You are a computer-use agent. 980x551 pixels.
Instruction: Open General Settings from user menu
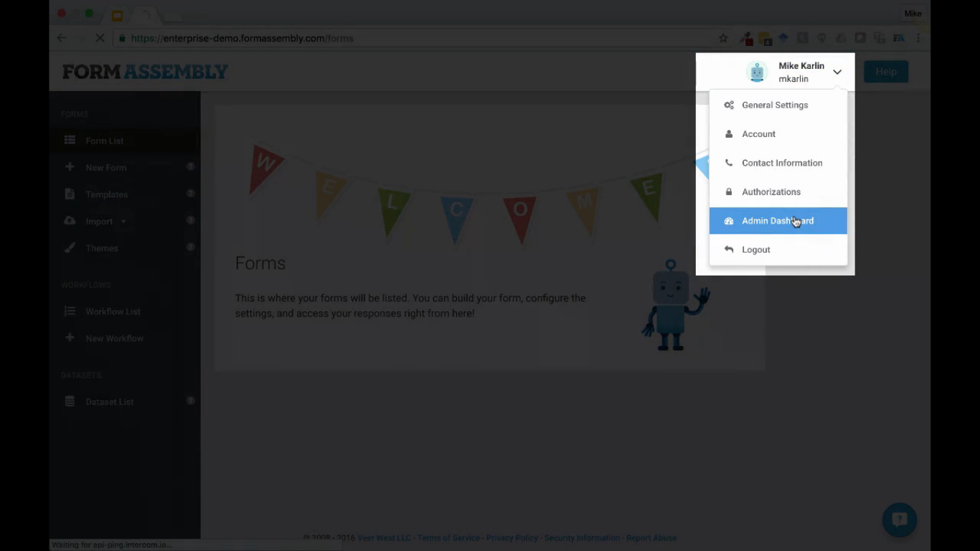(778, 105)
